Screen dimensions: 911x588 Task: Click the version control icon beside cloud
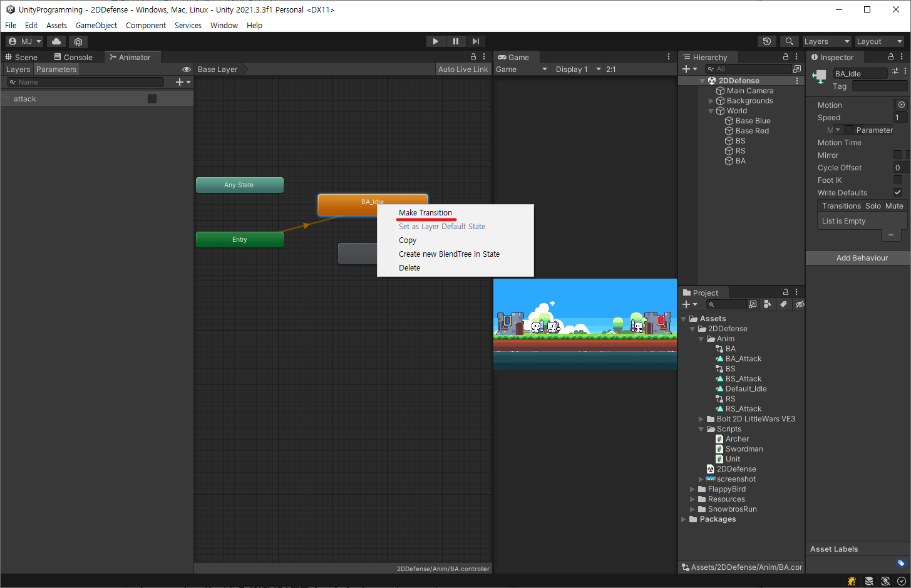[x=78, y=41]
